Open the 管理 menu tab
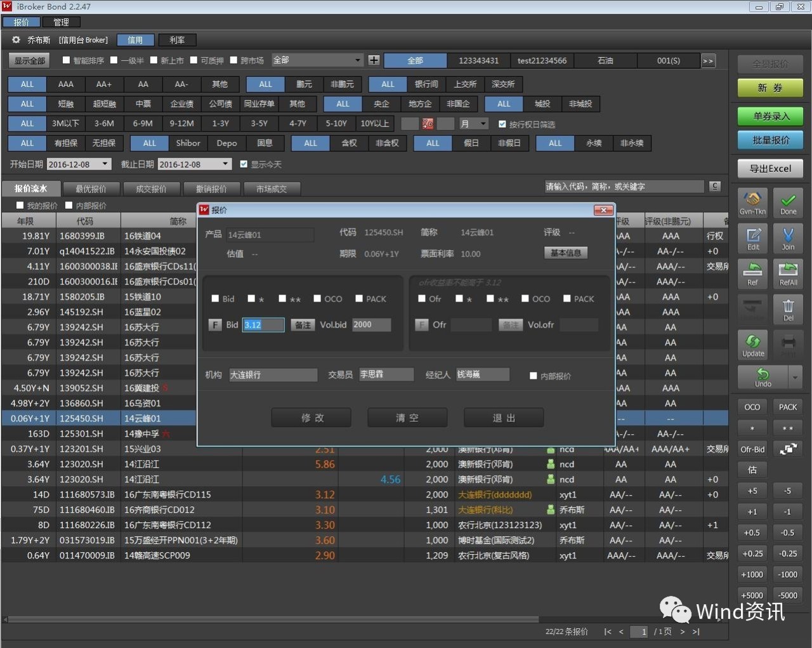 [x=61, y=22]
